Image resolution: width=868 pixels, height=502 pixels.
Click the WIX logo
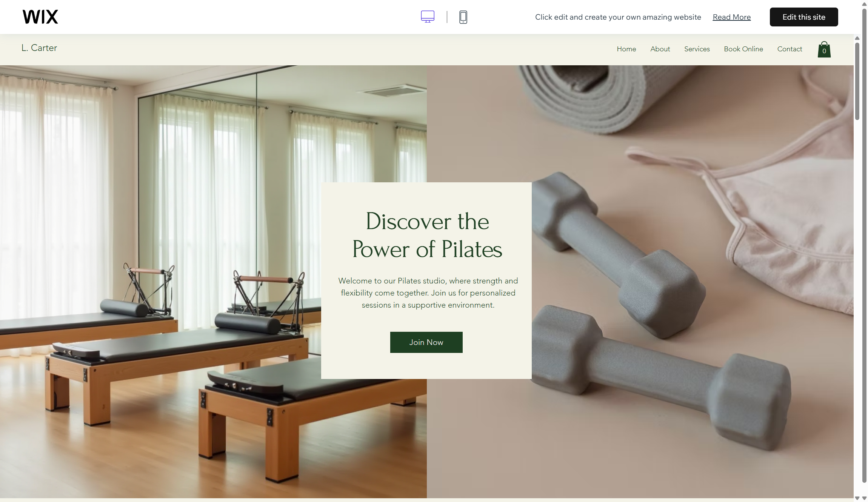tap(40, 17)
